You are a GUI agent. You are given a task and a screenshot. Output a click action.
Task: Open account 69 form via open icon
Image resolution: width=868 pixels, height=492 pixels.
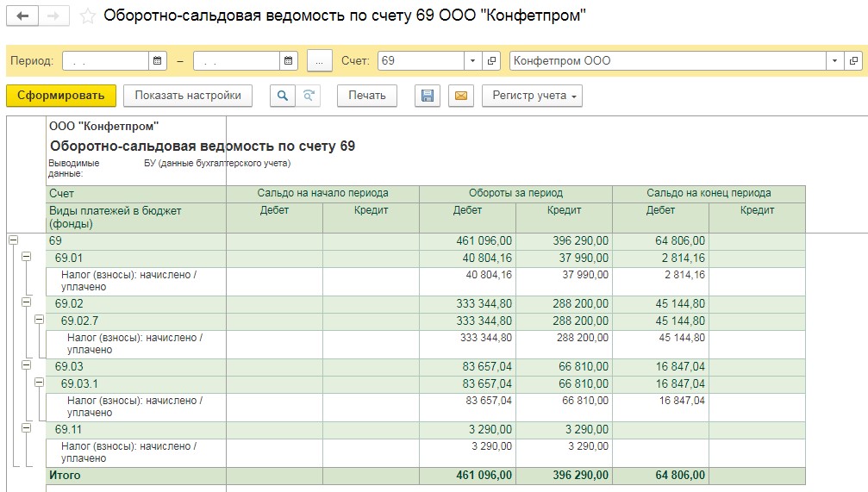[492, 61]
